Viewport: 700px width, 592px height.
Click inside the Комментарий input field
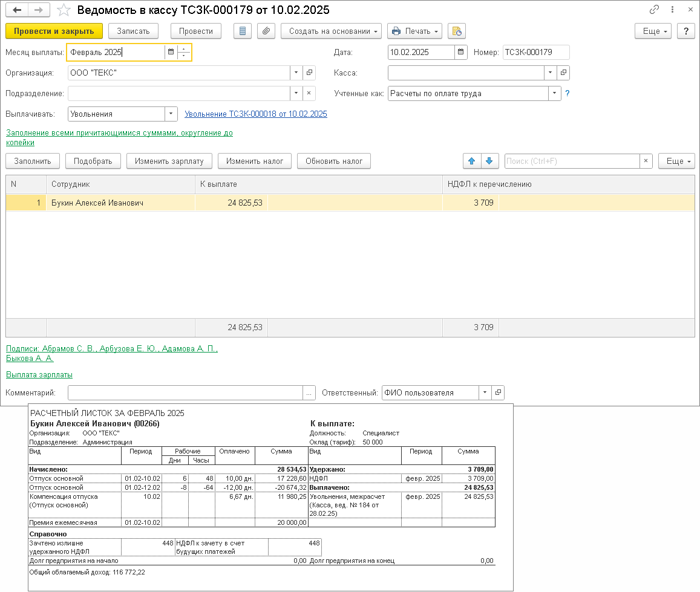[x=185, y=393]
